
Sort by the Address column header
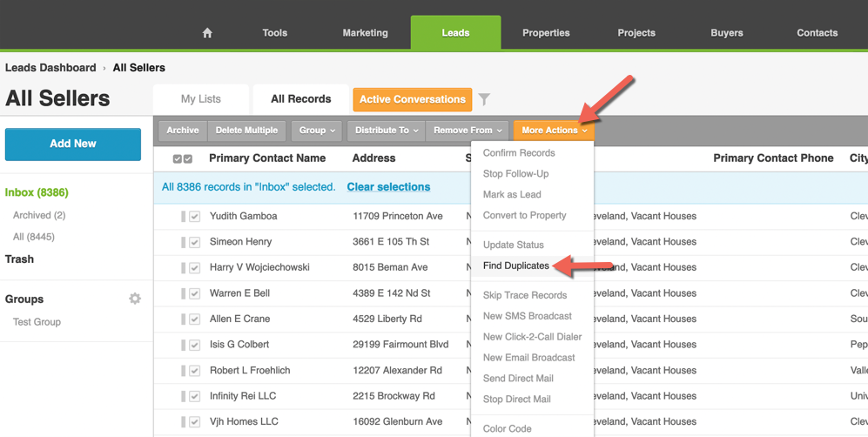(373, 158)
